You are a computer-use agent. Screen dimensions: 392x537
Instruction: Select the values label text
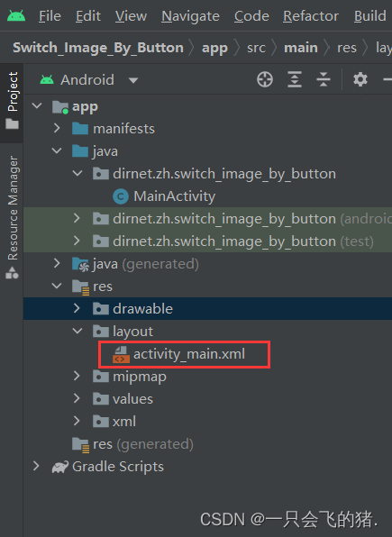[x=132, y=399]
